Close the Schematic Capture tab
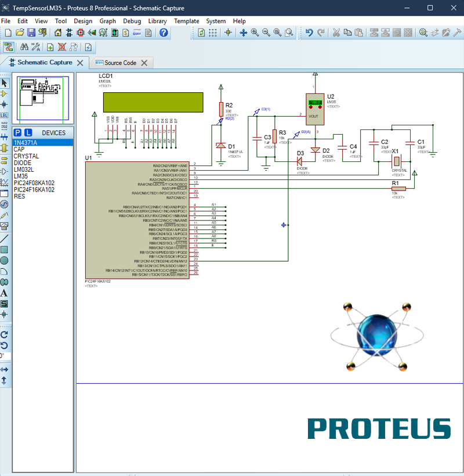 (80, 63)
